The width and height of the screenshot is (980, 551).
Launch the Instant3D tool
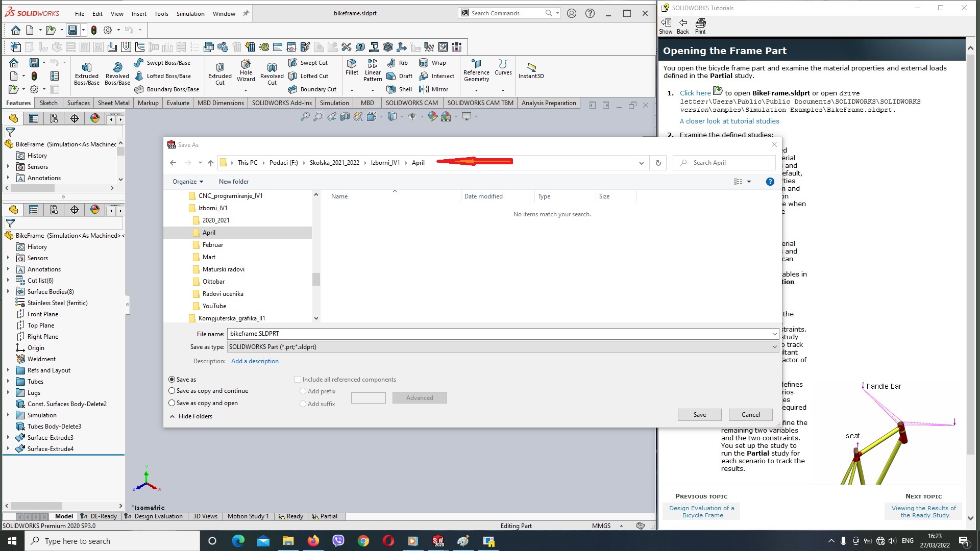pos(531,71)
